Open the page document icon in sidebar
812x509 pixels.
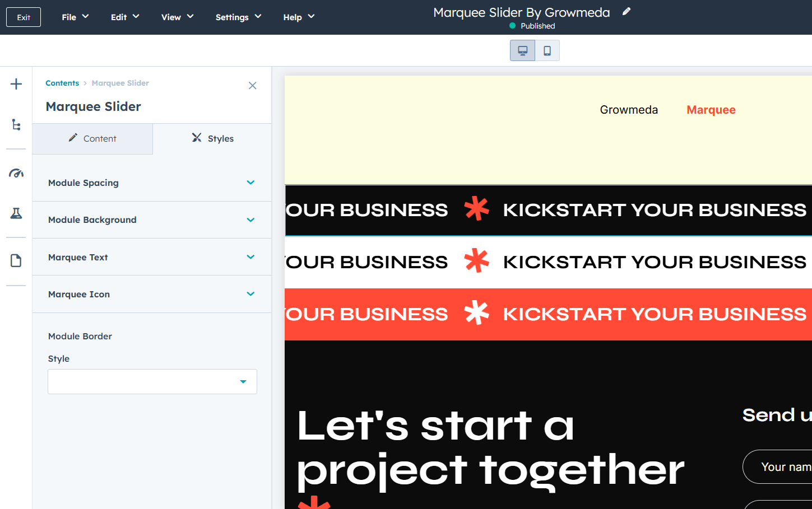(16, 260)
